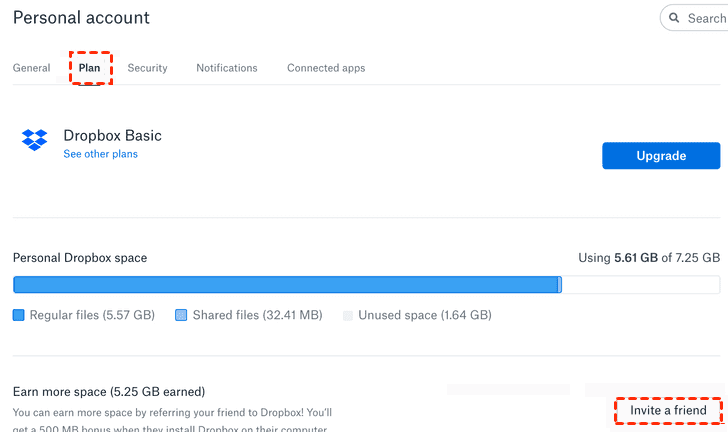Follow the See other plans link
This screenshot has width=728, height=432.
[x=100, y=155]
